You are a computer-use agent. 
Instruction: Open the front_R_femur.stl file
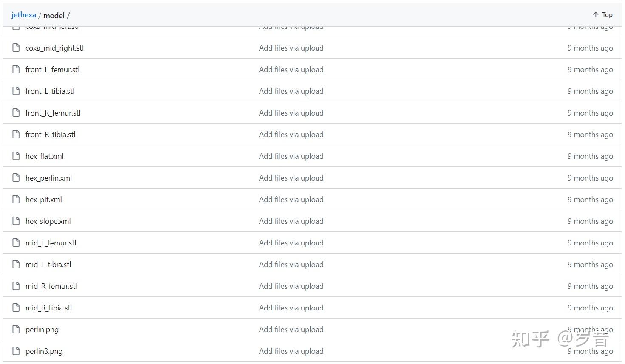coord(53,113)
